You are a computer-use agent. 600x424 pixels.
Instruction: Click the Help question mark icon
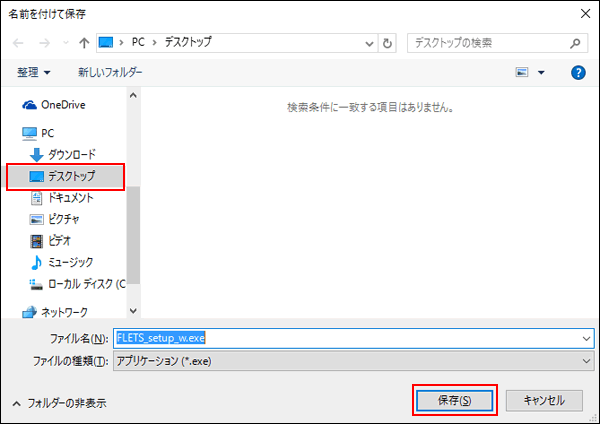tap(577, 73)
